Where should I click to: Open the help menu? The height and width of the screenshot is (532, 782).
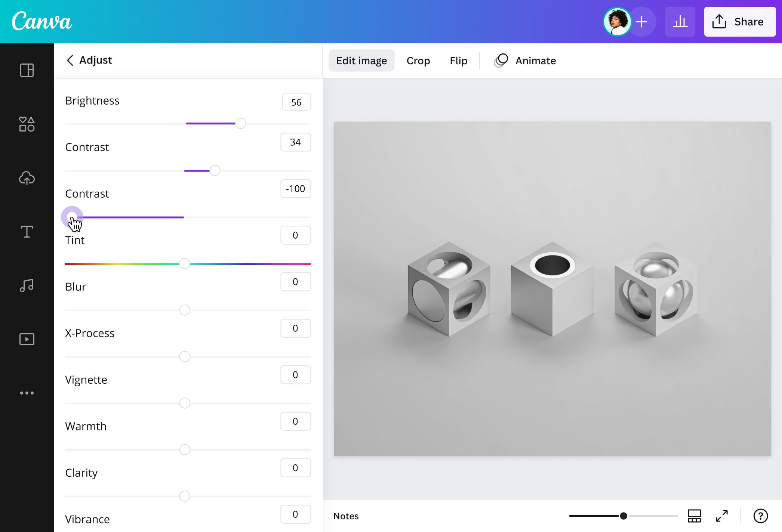coord(761,516)
